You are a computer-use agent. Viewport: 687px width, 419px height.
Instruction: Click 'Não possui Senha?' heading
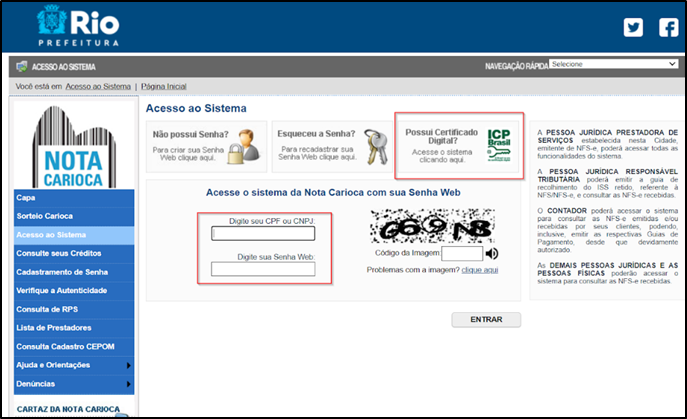pos(191,134)
